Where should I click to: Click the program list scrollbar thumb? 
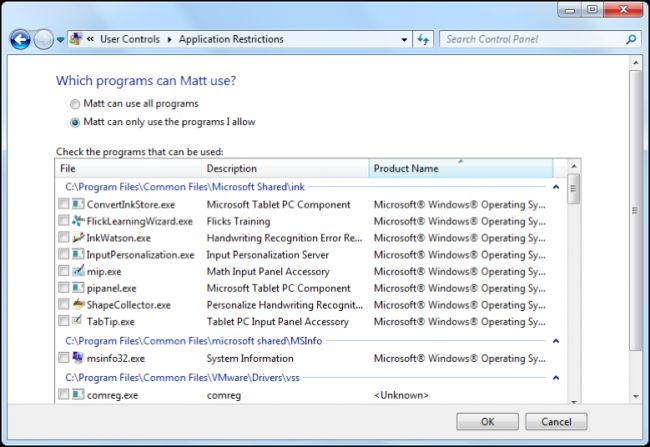573,189
